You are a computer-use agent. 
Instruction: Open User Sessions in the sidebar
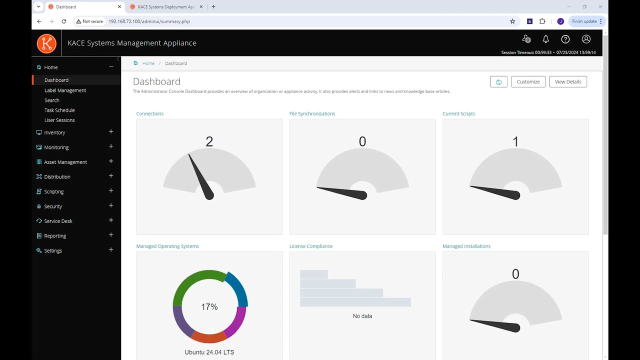click(x=60, y=120)
